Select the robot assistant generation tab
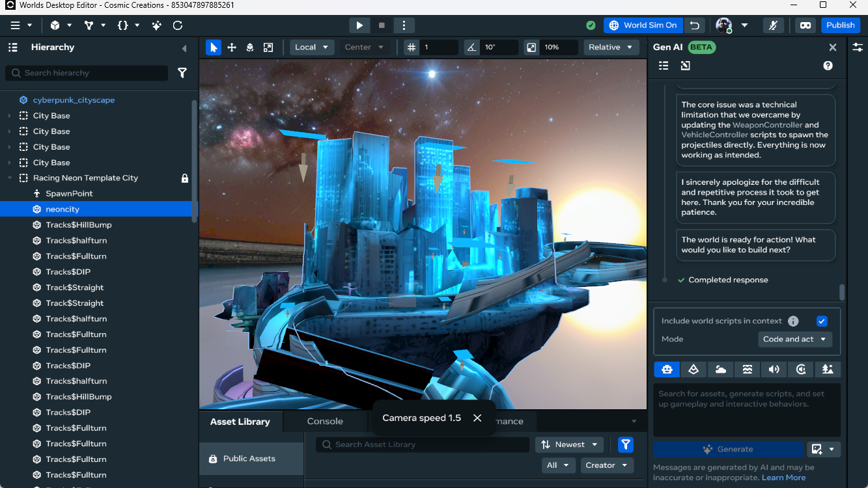Screen dimensions: 868x488 point(667,370)
